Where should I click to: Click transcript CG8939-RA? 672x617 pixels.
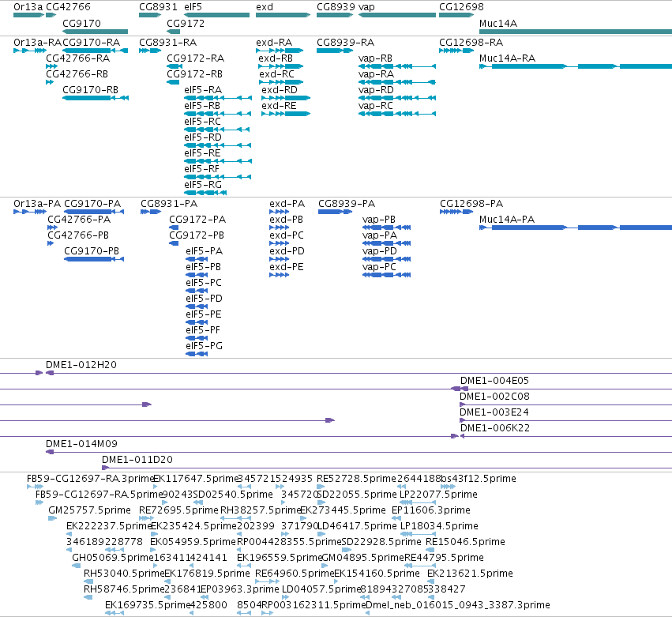[x=335, y=51]
